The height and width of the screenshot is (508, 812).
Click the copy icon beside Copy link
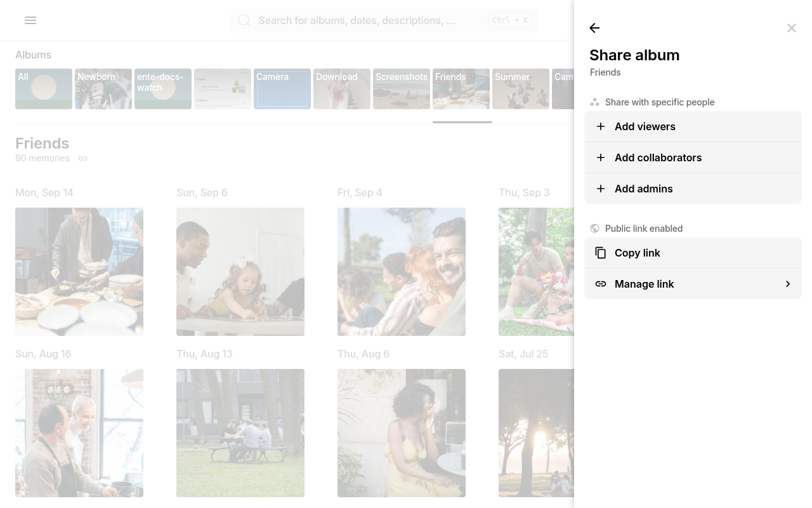point(601,253)
